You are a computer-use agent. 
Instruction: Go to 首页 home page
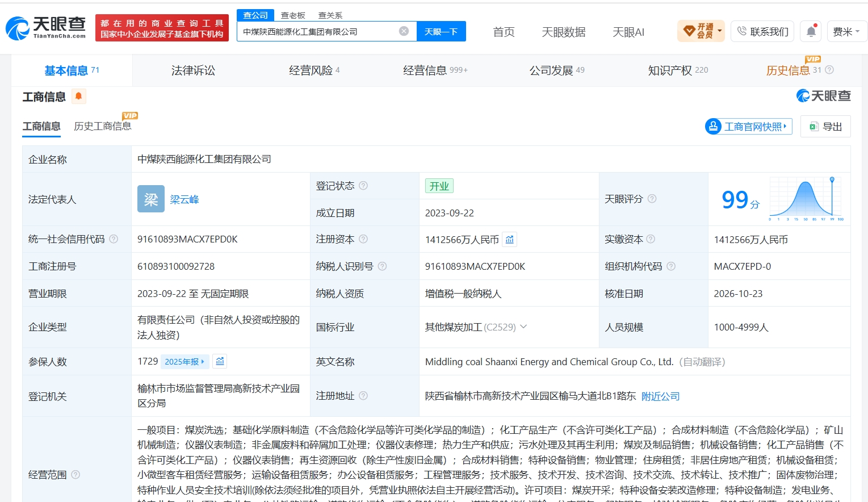click(504, 32)
